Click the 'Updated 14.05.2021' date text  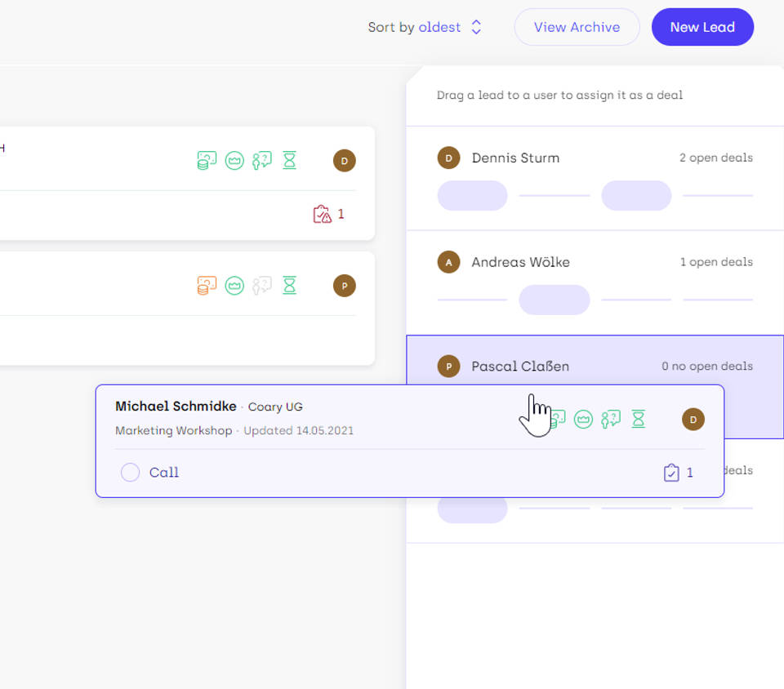pos(299,431)
